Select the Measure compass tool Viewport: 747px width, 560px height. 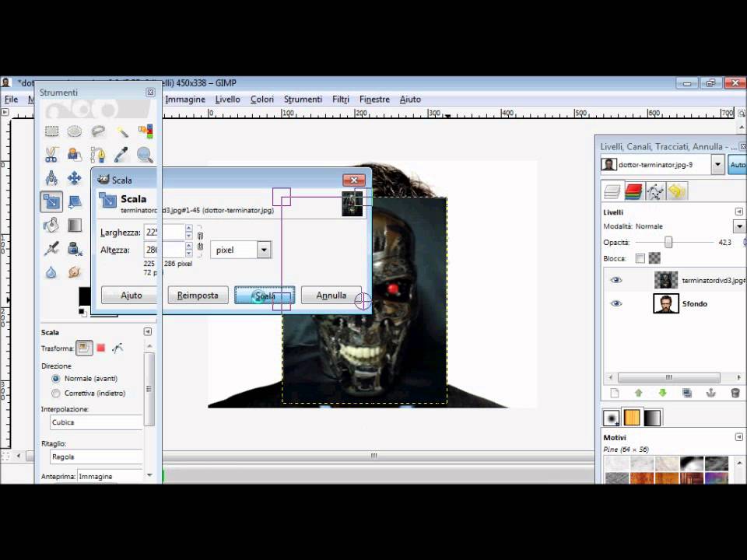51,178
